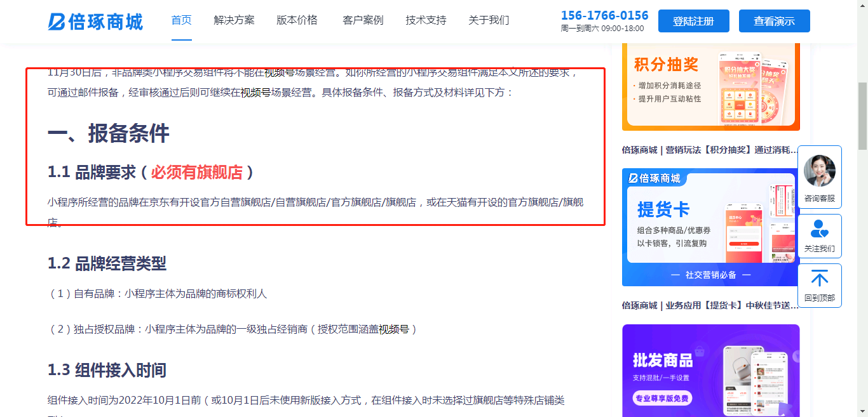Click the 查看演示 button

[774, 21]
